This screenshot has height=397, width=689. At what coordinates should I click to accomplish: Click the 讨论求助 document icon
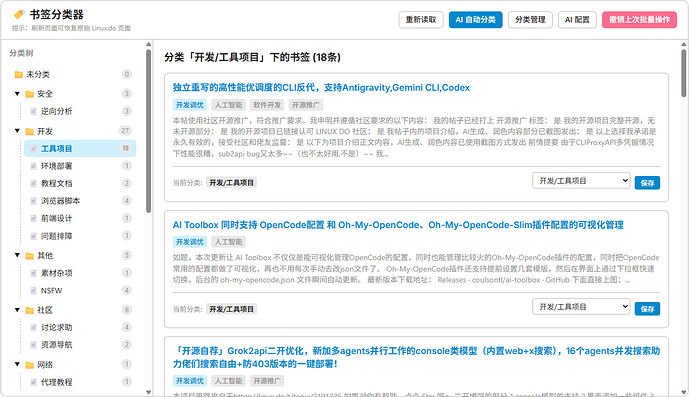[x=33, y=328]
